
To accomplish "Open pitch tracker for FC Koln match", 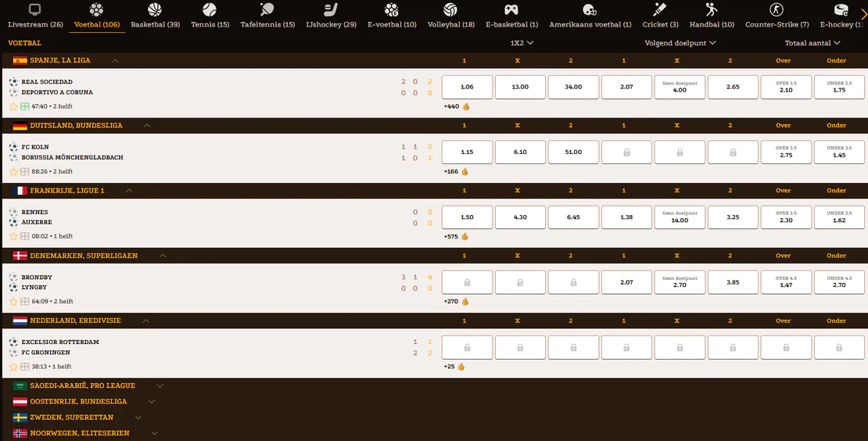I will 25,171.
